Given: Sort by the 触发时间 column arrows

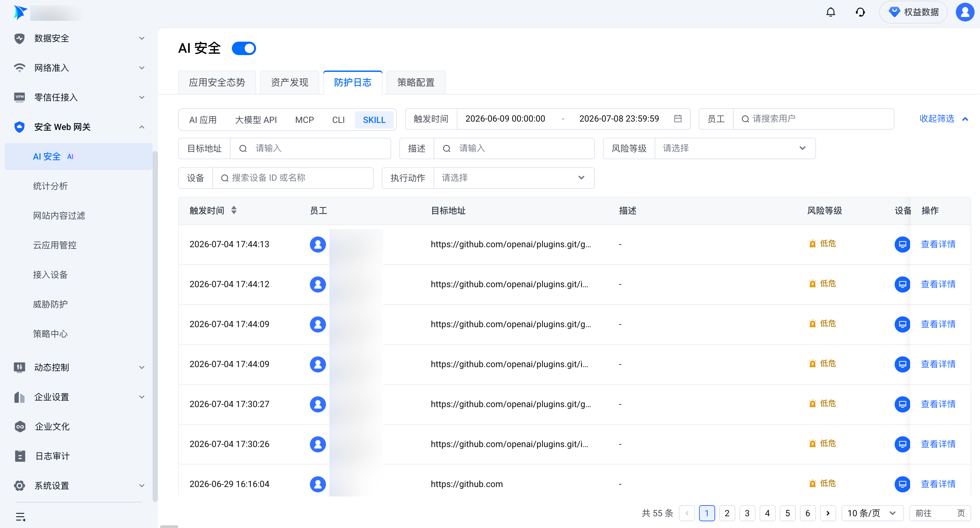Looking at the screenshot, I should click(234, 210).
